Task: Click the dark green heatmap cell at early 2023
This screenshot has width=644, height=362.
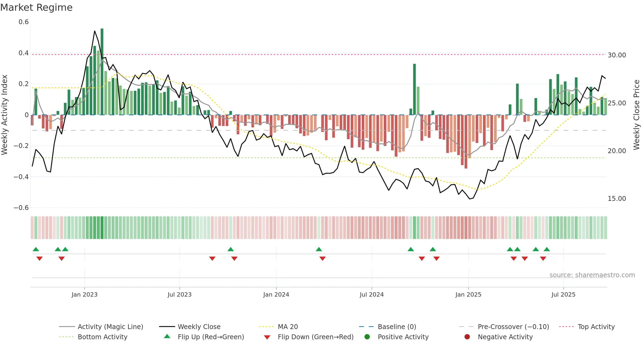Action: (102, 228)
